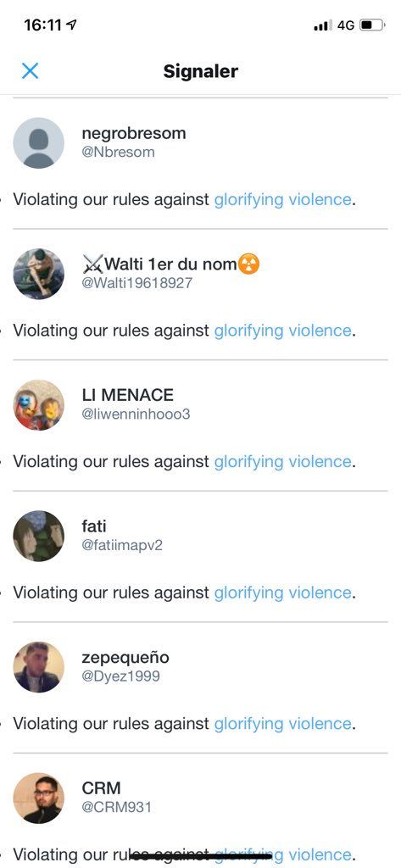Open LI MENACE's profile avatar
This screenshot has height=868, width=401.
(x=39, y=404)
